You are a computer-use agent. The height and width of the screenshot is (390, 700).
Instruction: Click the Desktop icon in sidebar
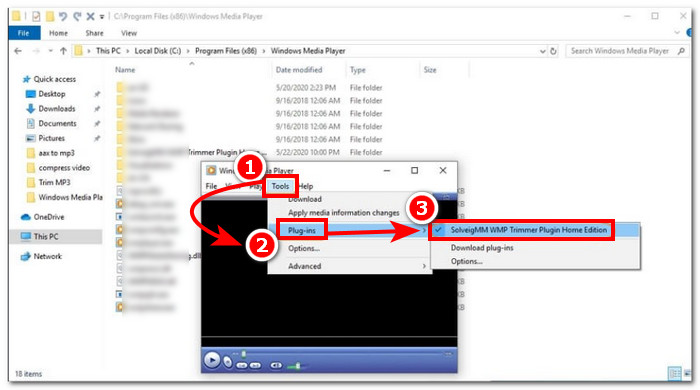[x=30, y=94]
